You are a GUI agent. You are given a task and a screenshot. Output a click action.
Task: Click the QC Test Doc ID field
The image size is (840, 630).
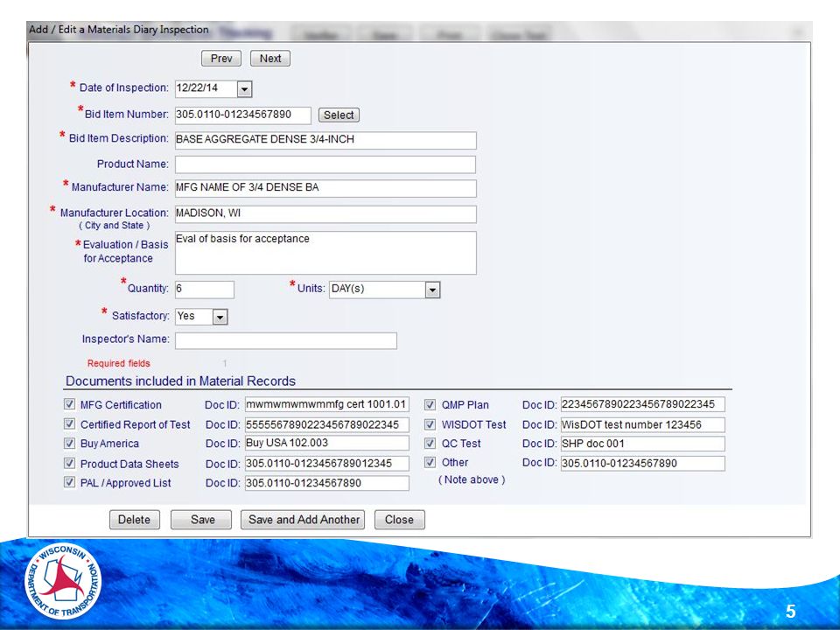pyautogui.click(x=643, y=444)
